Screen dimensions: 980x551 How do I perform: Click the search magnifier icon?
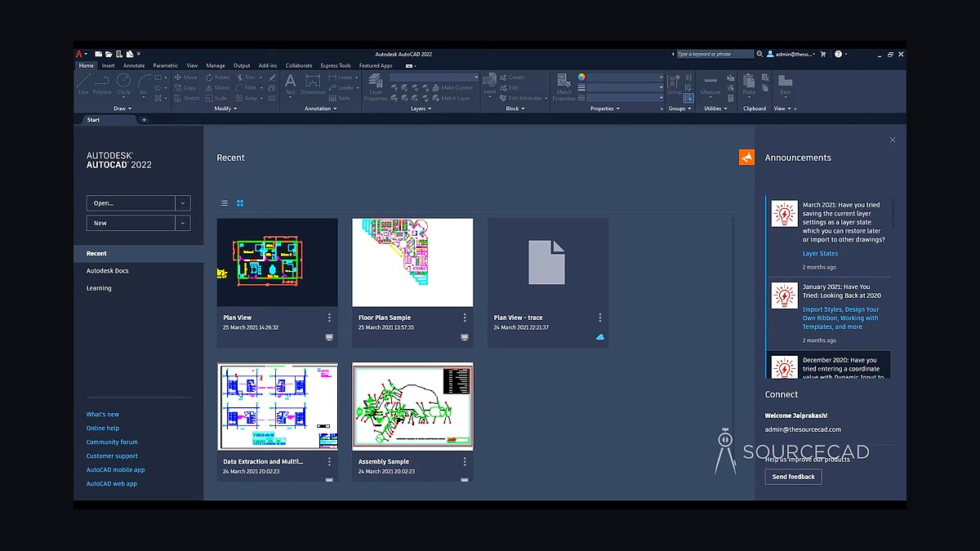[761, 54]
